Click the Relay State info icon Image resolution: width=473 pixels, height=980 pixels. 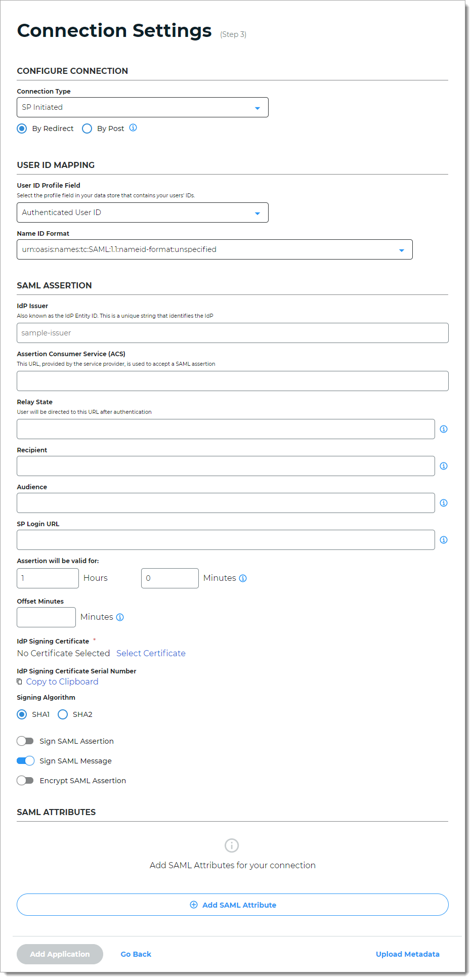pos(443,429)
